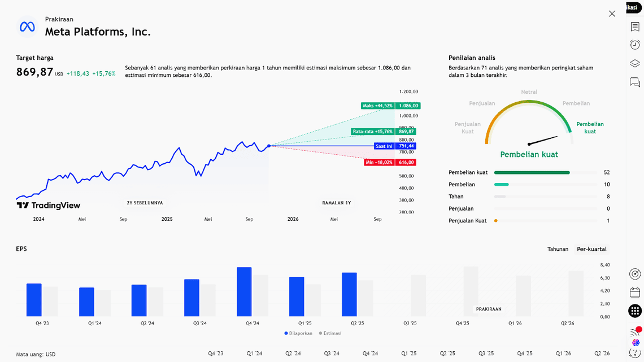Close the Prakiraan forecast dialog

click(612, 14)
